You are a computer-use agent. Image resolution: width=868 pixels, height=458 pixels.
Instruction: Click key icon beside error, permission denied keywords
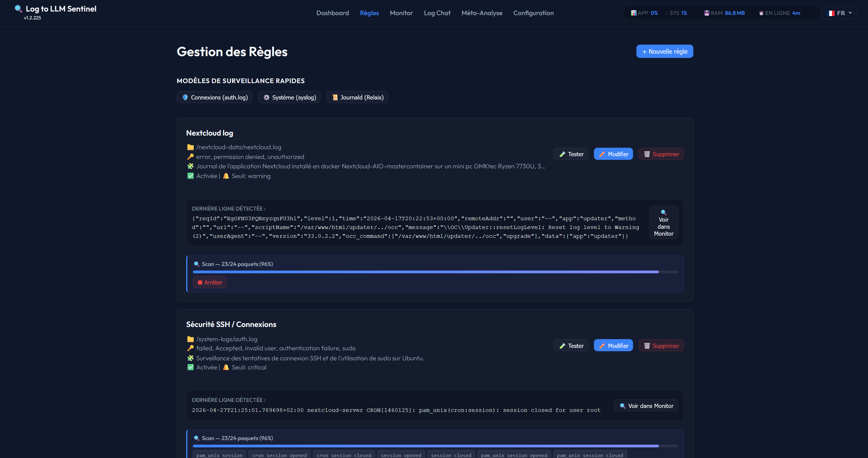190,157
